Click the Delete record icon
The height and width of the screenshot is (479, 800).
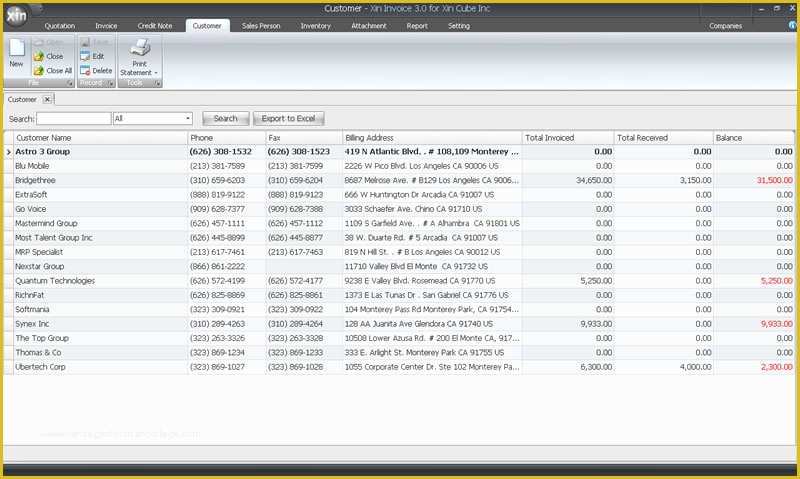click(85, 71)
